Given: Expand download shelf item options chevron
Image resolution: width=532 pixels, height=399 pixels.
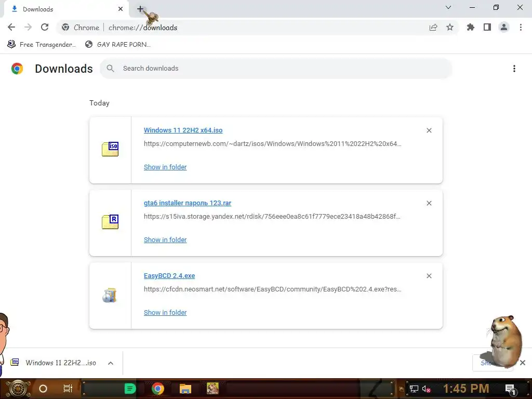Looking at the screenshot, I should [111, 363].
